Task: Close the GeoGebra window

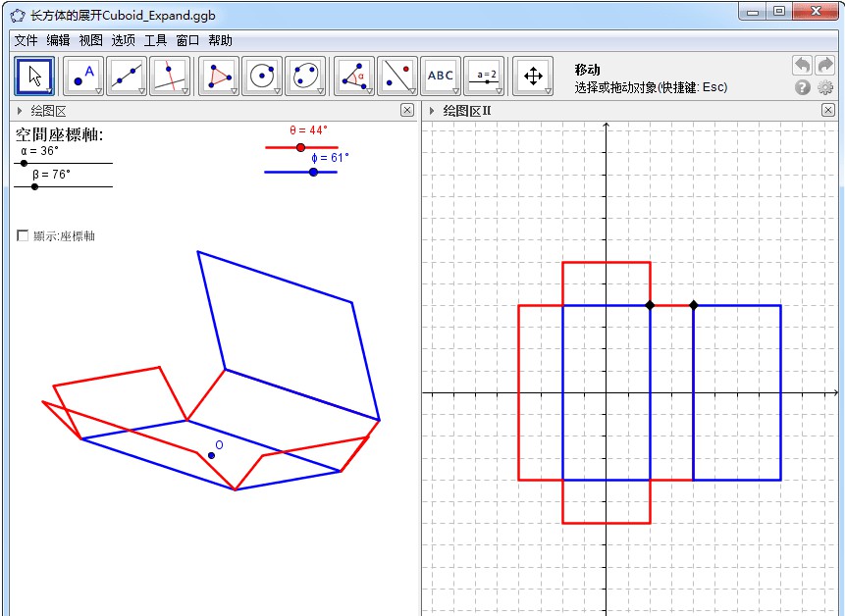Action: point(816,12)
